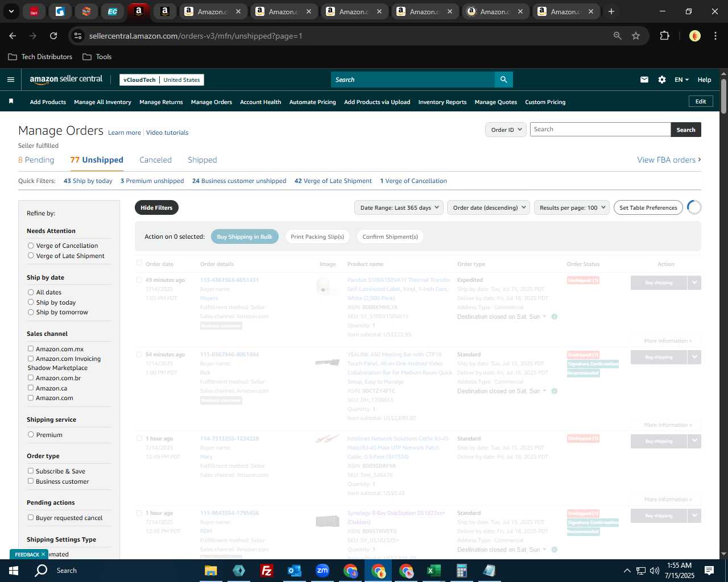Select All dates radio option
This screenshot has height=582, width=728.
[31, 292]
